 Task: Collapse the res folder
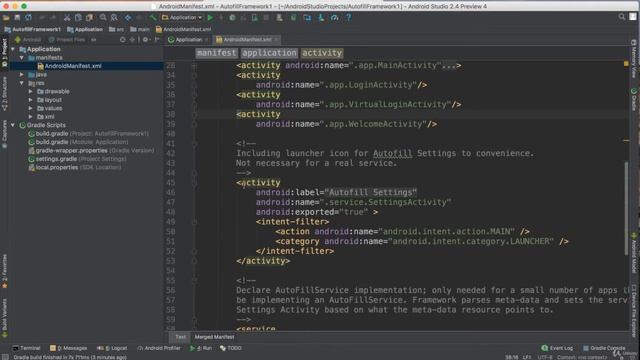click(22, 83)
